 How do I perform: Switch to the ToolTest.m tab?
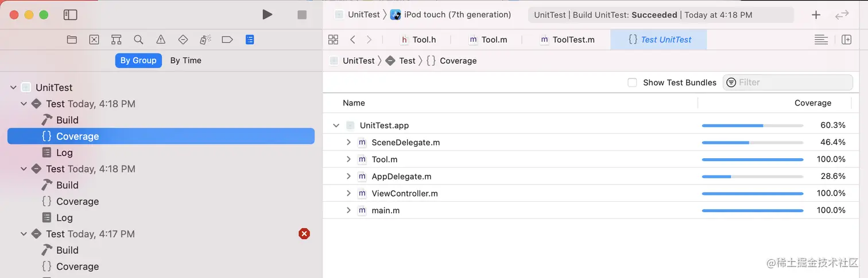(567, 40)
